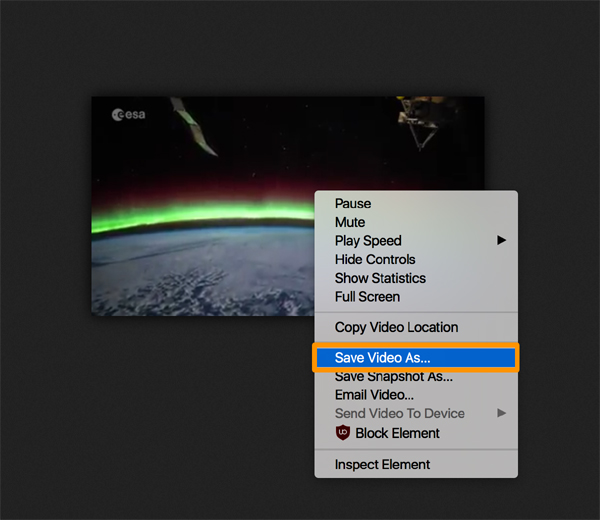Click the Send Video To Device entry

399,413
